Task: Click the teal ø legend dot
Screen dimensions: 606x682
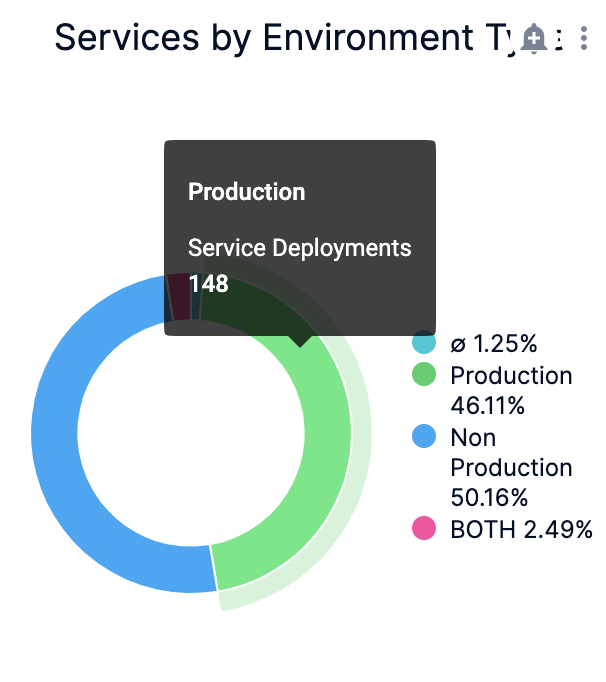Action: (424, 341)
